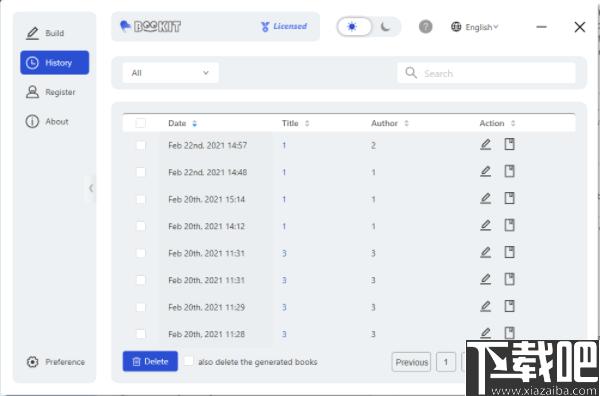601x396 pixels.
Task: Click the edit pencil icon for Feb 20th 15:14
Action: click(486, 199)
